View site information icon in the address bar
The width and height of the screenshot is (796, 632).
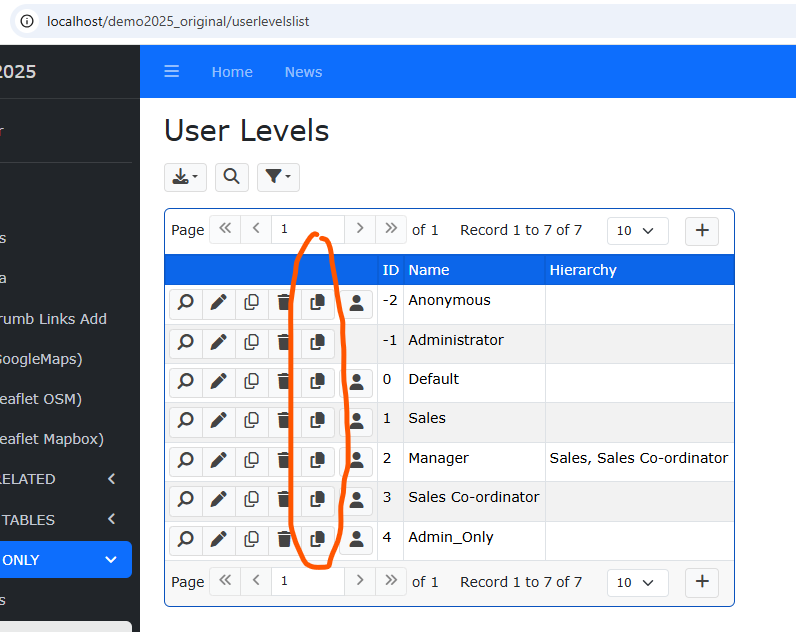click(x=27, y=21)
